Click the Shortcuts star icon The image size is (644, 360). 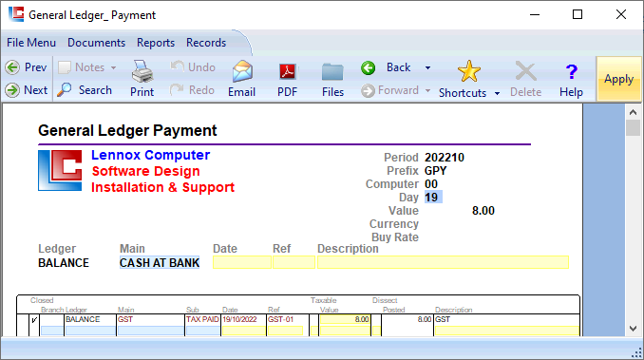coord(469,71)
